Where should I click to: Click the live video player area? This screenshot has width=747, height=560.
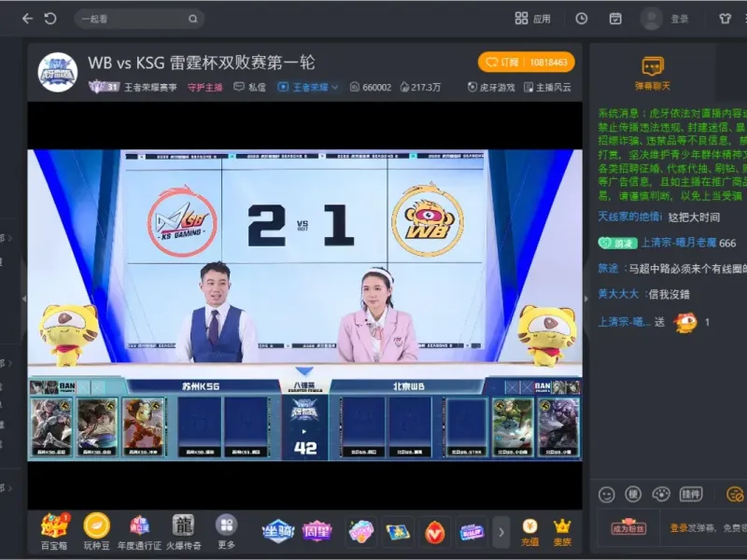305,305
